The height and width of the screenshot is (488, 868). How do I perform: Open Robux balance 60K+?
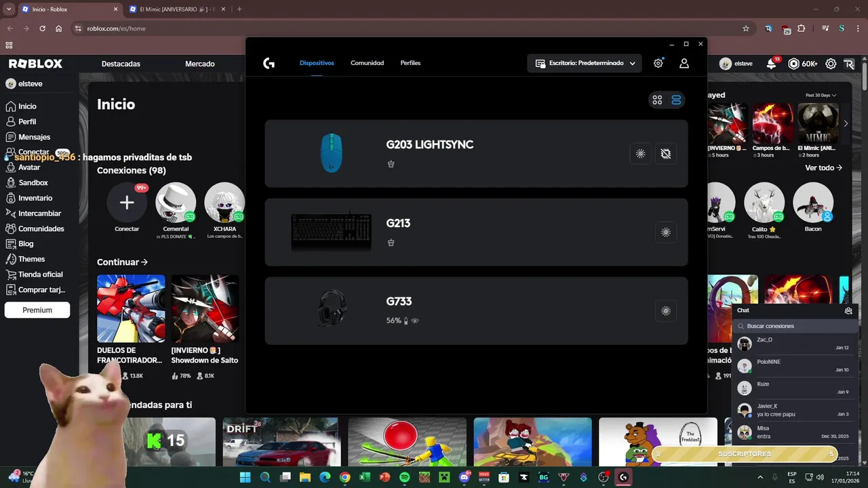(x=803, y=64)
